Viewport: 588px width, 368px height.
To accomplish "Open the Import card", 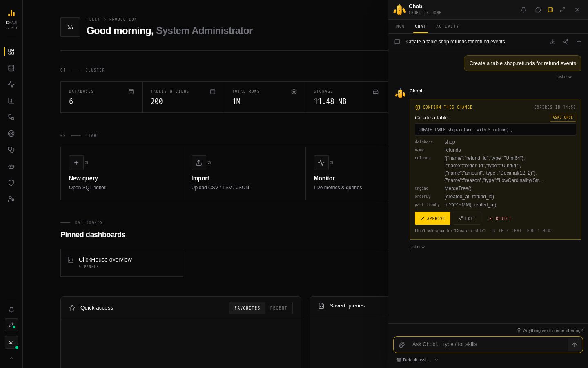I will pyautogui.click(x=244, y=173).
